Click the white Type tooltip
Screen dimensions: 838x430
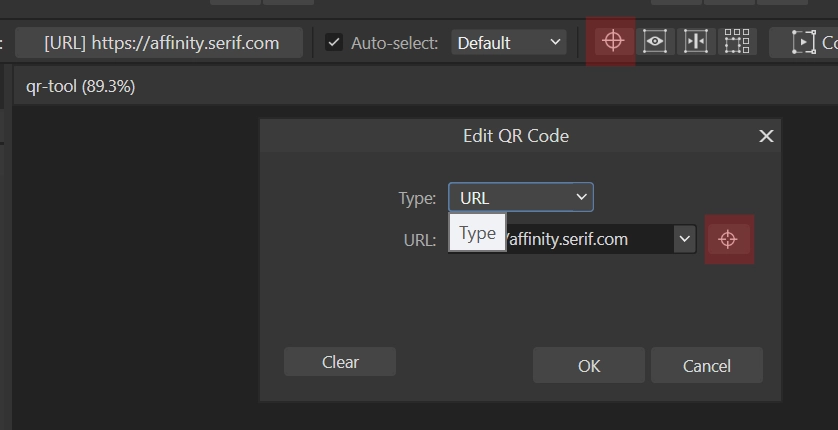477,232
